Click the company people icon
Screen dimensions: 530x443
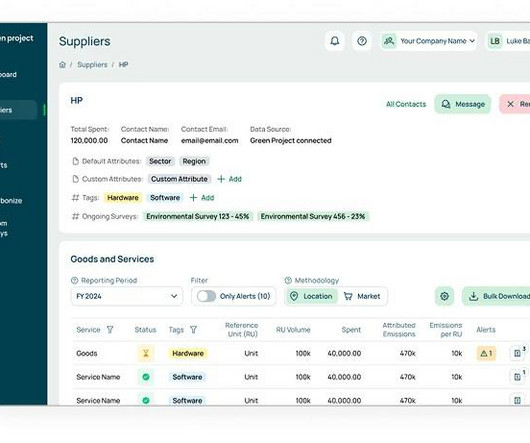tap(389, 41)
